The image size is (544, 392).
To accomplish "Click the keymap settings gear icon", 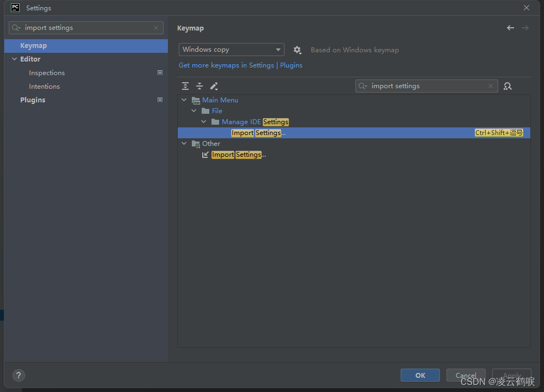I will [x=297, y=50].
